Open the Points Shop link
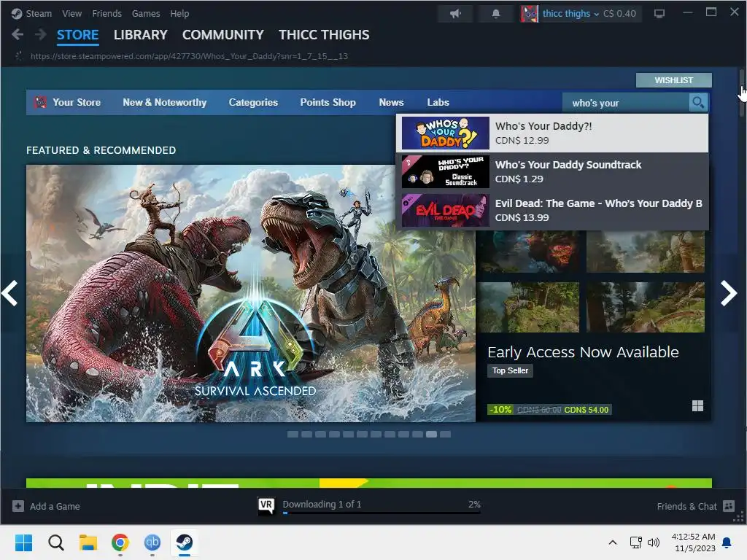The height and width of the screenshot is (560, 747). tap(328, 102)
